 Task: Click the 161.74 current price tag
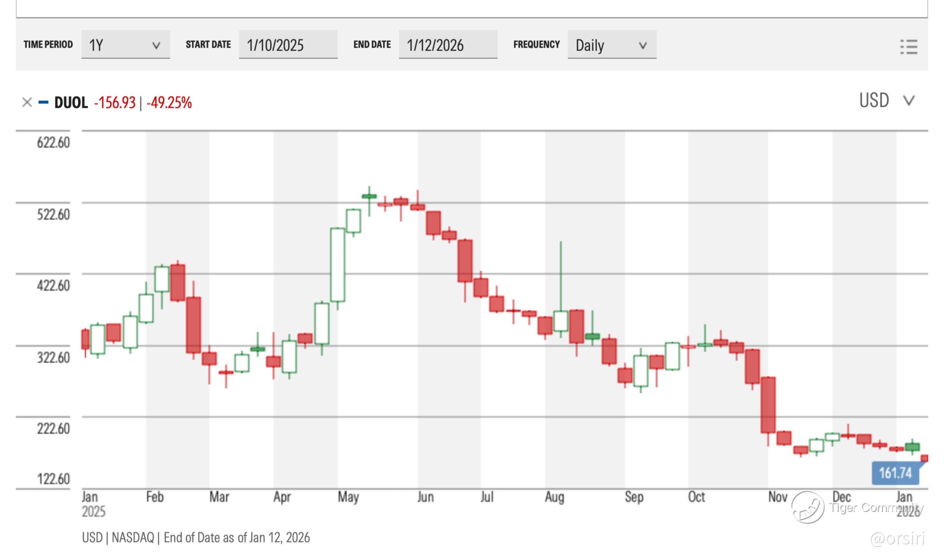[x=895, y=473]
